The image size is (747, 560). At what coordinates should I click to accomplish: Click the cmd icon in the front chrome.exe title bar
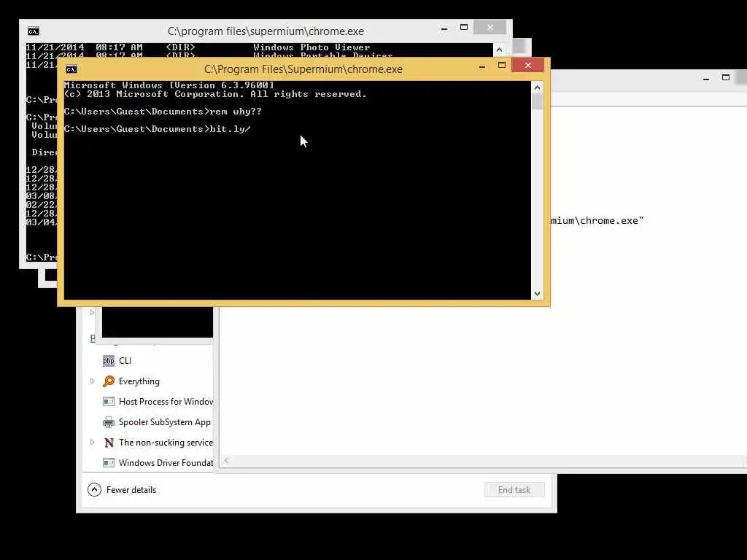pos(71,69)
